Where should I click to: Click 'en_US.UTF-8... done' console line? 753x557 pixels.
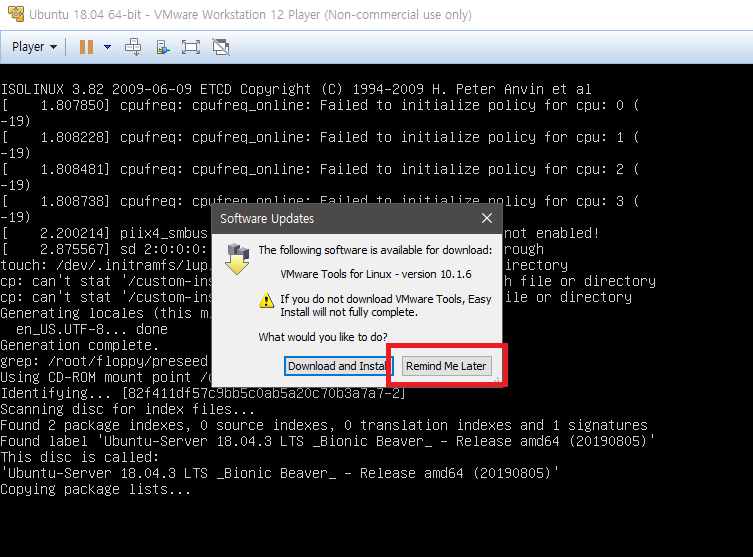point(92,329)
